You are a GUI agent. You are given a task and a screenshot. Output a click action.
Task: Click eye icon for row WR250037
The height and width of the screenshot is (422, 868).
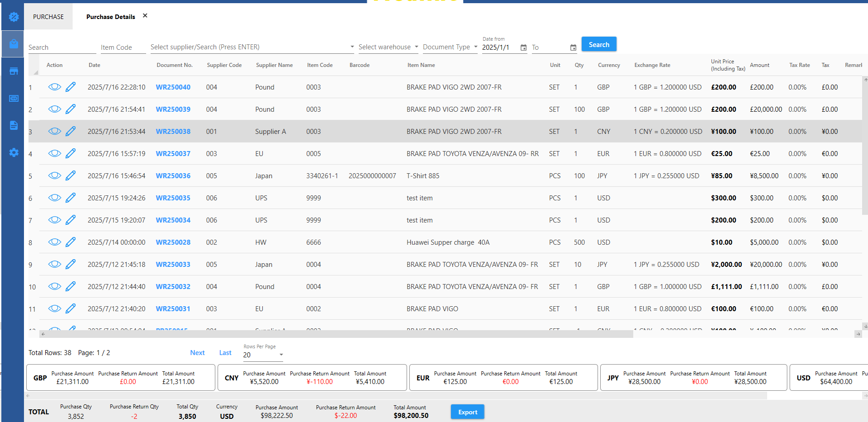point(54,153)
